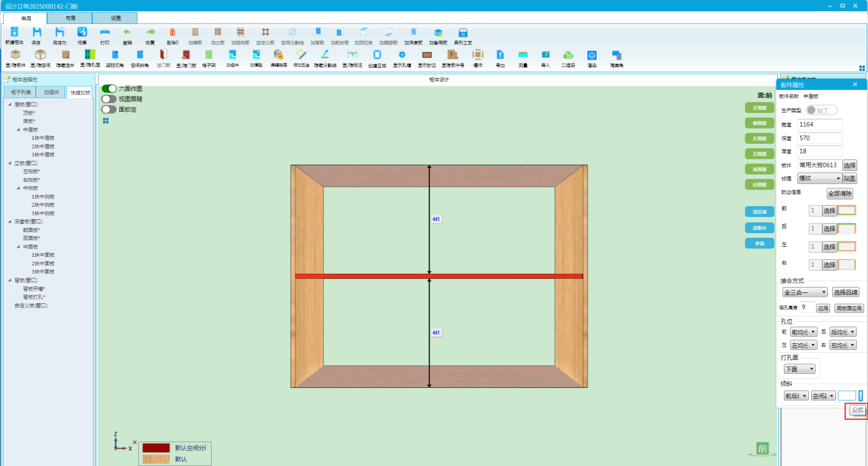Toggle 显/隐空间 space visibility icon
868x466 pixels.
[40, 55]
